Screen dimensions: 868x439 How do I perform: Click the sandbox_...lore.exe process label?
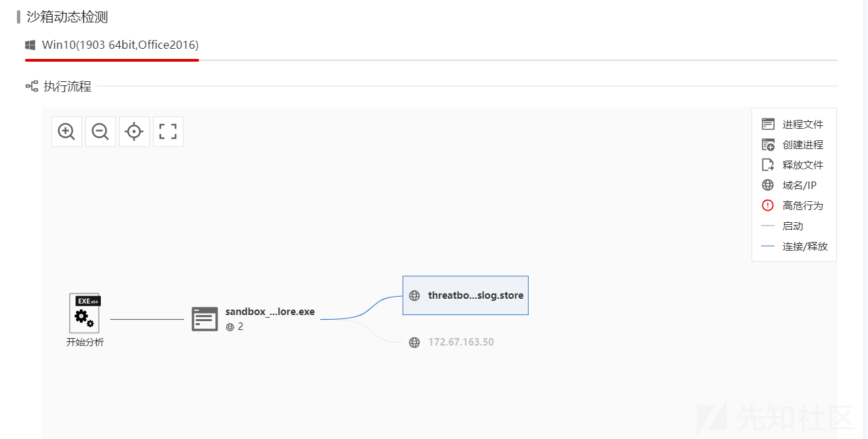coord(269,312)
